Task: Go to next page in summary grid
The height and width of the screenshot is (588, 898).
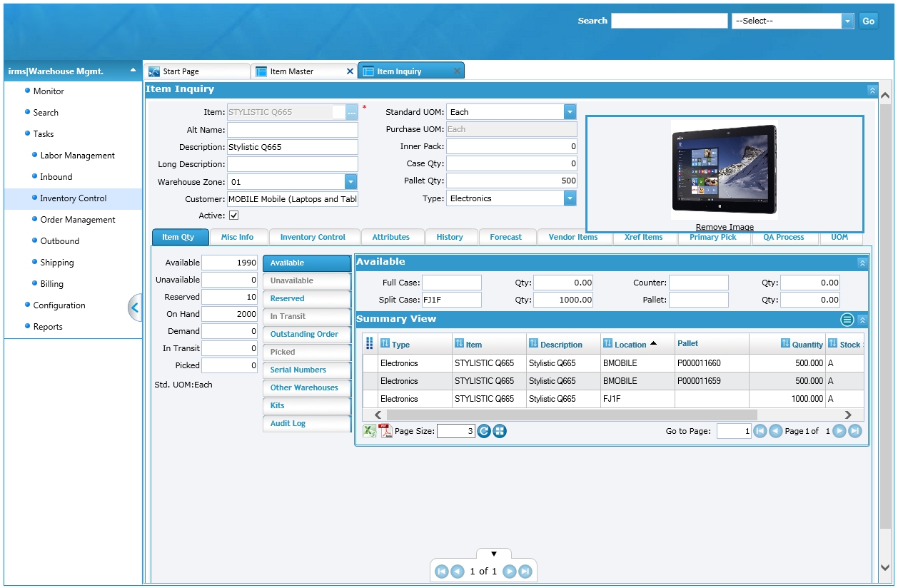Action: click(839, 431)
